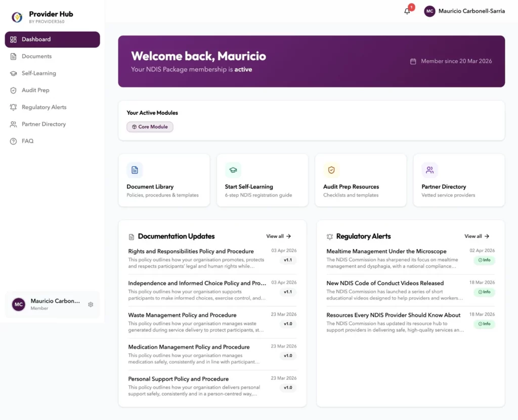The width and height of the screenshot is (518, 420).
Task: Click the arrow next to Regulatory Alerts View all
Action: [x=487, y=237]
